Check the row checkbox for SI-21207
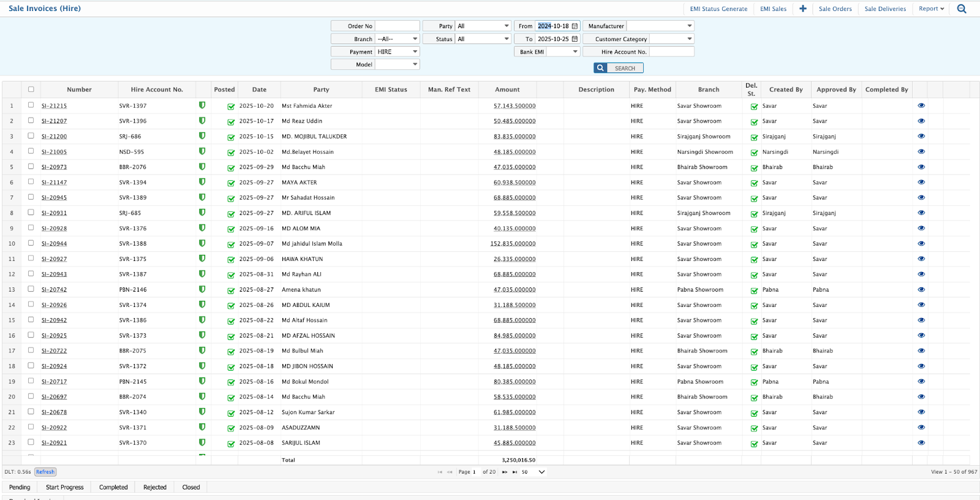 pos(31,120)
